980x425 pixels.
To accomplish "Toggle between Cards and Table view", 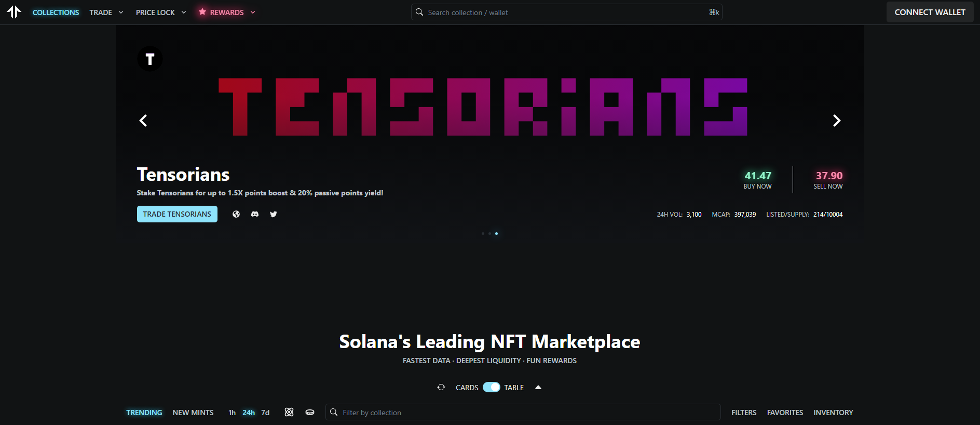I will point(492,387).
